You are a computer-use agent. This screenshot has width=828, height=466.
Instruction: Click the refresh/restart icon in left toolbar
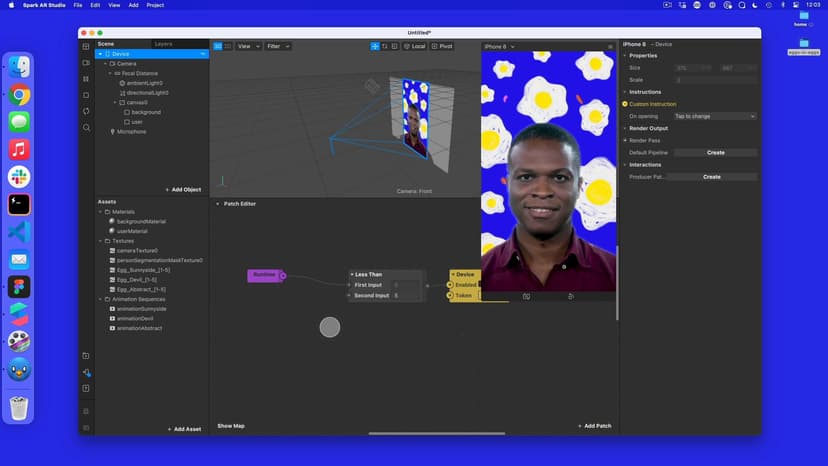tap(86, 111)
